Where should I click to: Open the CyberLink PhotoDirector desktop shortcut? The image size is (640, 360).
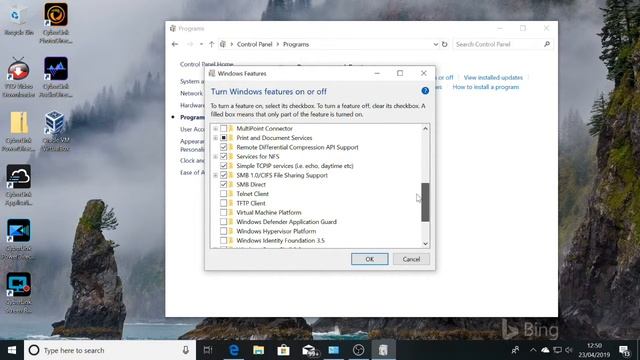[x=56, y=22]
